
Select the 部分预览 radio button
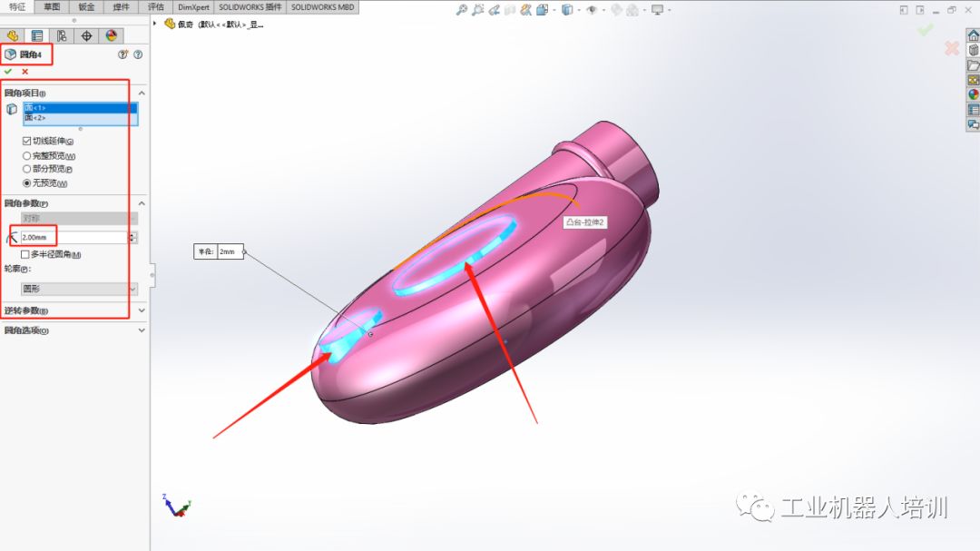click(x=26, y=169)
